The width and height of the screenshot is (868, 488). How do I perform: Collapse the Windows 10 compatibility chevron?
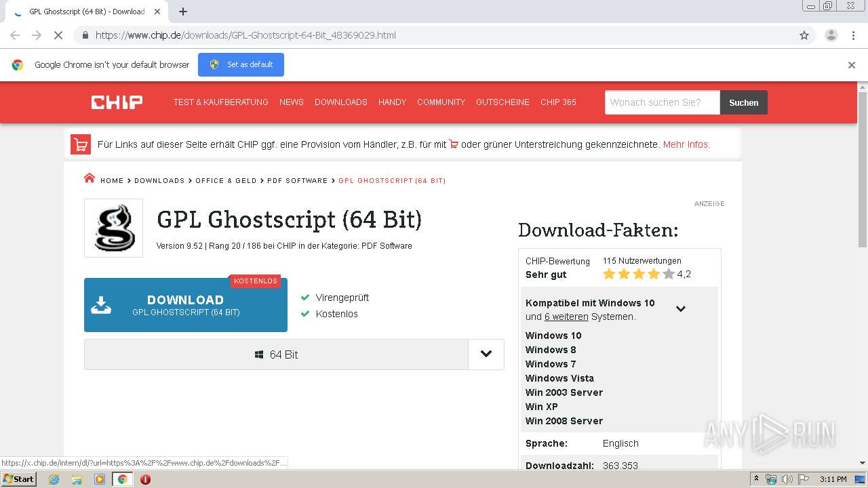point(681,309)
